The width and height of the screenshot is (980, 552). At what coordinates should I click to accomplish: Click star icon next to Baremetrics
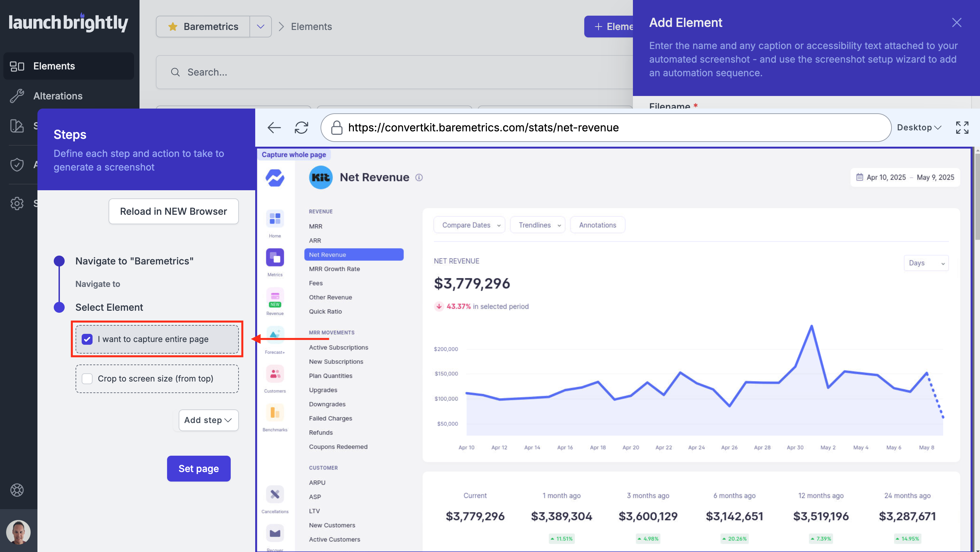[x=173, y=26]
